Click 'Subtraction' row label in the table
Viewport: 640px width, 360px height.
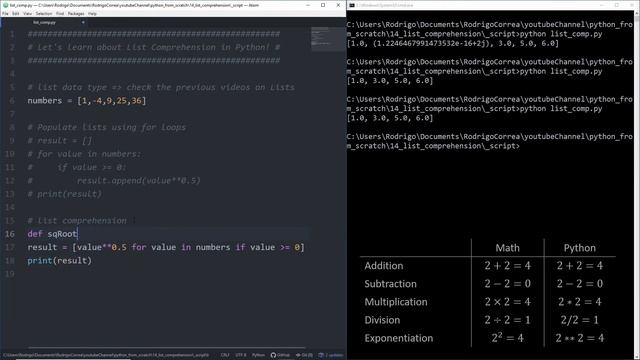(x=390, y=284)
